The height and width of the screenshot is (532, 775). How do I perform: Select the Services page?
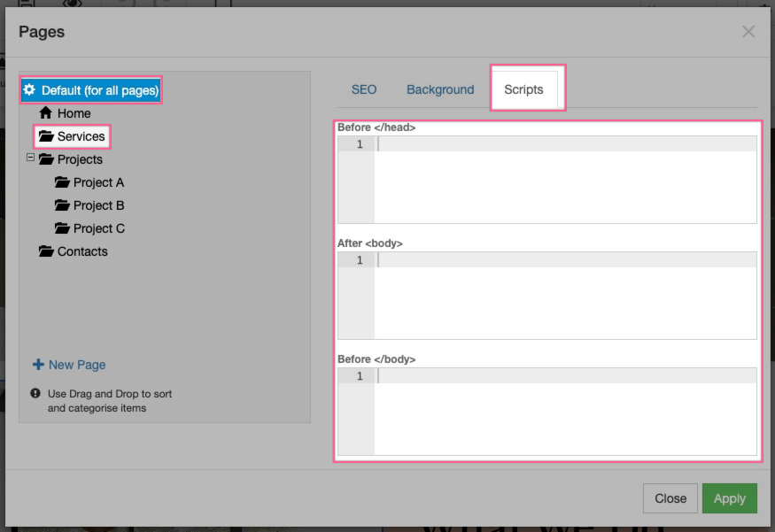pyautogui.click(x=72, y=136)
